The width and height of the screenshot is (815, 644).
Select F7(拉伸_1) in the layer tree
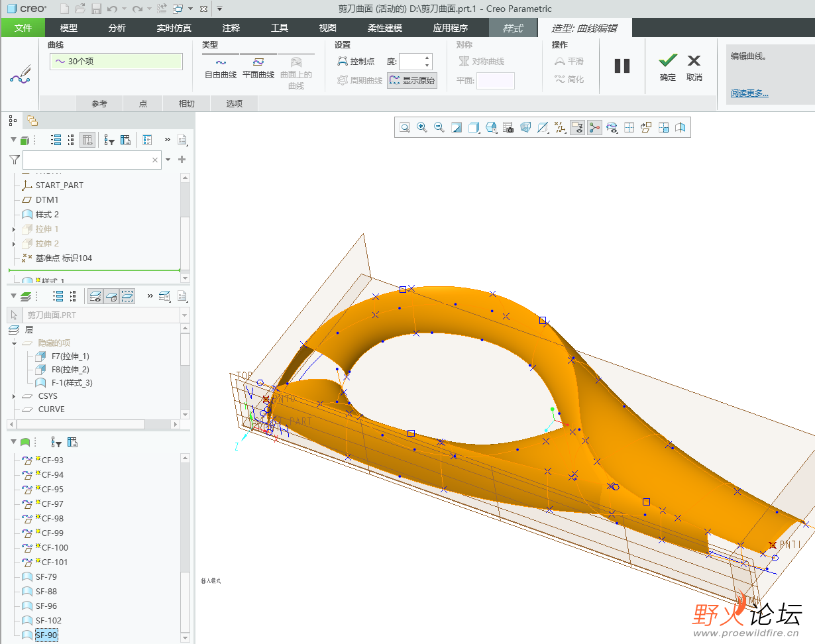click(70, 356)
